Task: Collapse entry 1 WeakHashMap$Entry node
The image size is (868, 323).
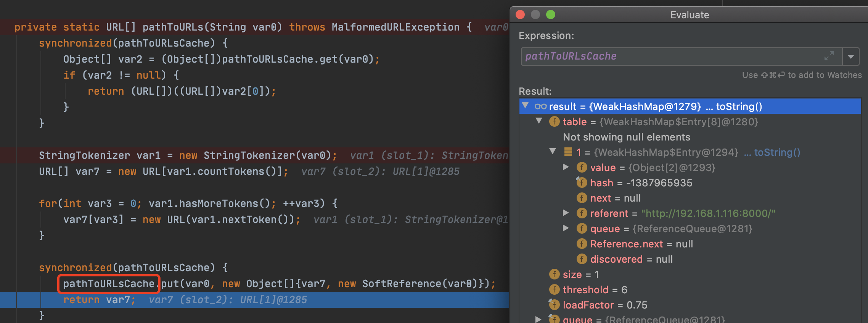Action: pos(553,152)
